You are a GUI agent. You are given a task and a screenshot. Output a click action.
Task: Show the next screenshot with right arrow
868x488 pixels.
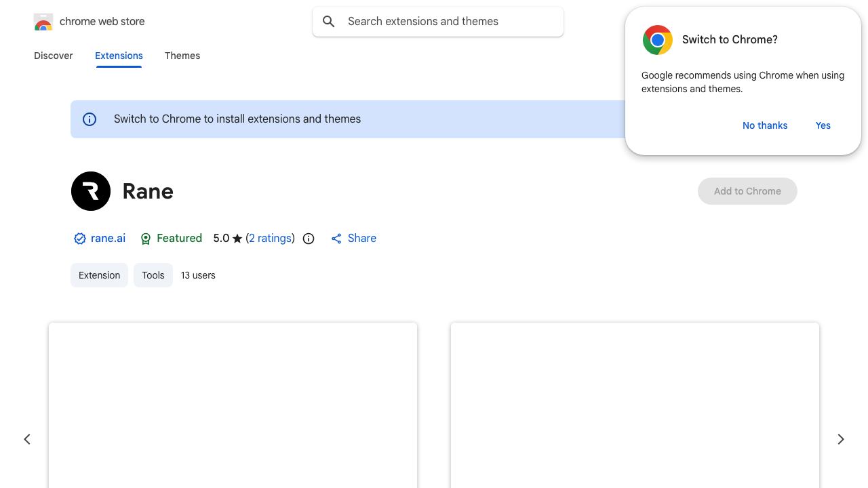841,439
